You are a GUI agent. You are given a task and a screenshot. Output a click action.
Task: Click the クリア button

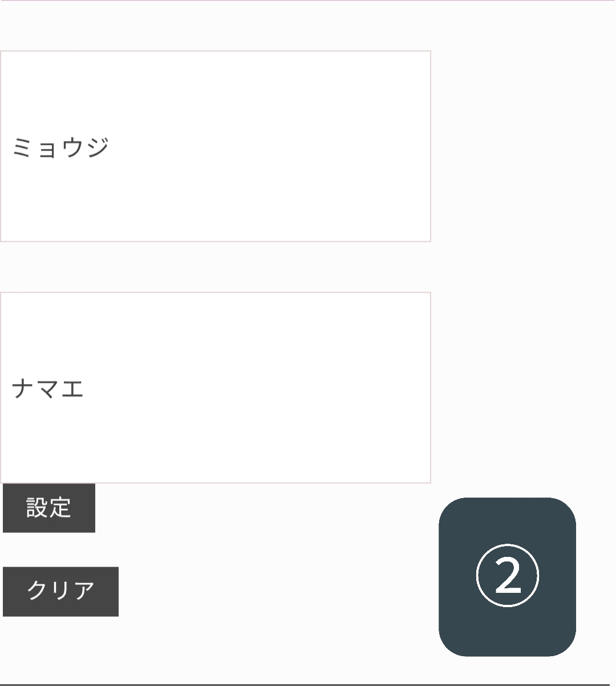(60, 591)
